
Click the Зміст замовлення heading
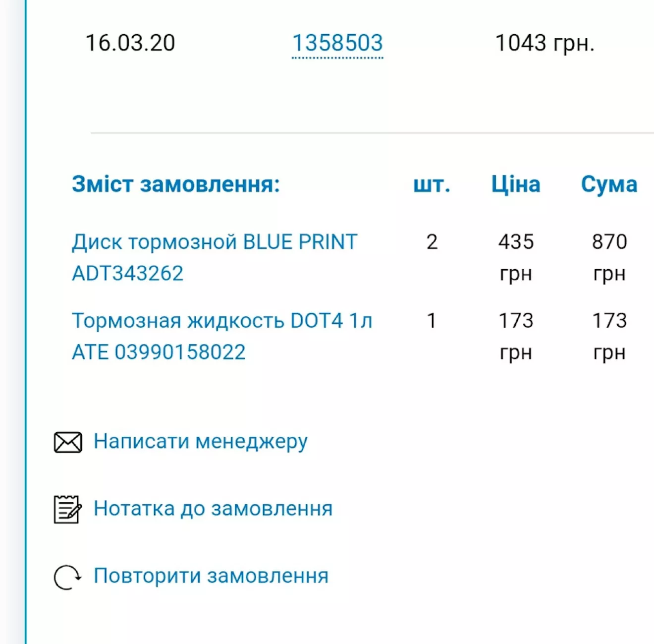tap(176, 184)
